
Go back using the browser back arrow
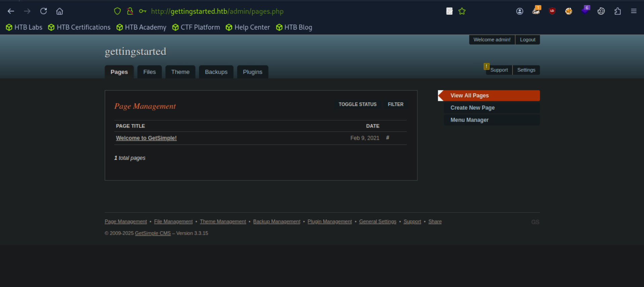(x=11, y=11)
